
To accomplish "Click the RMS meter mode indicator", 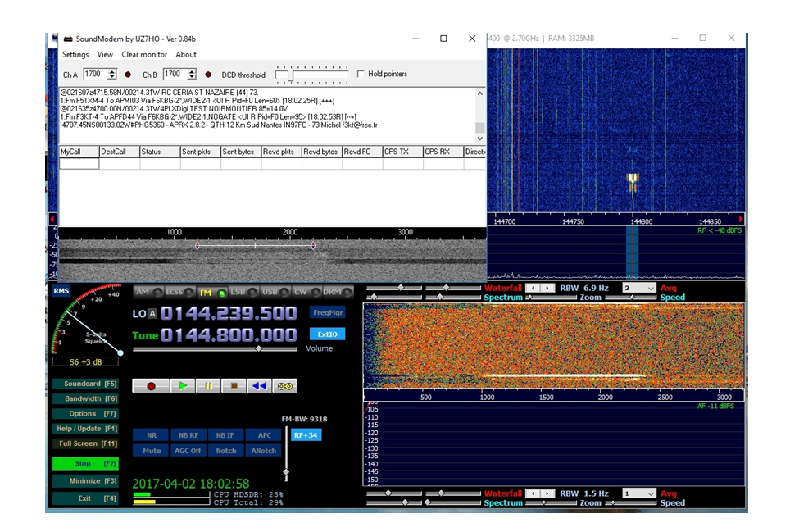I will click(61, 290).
